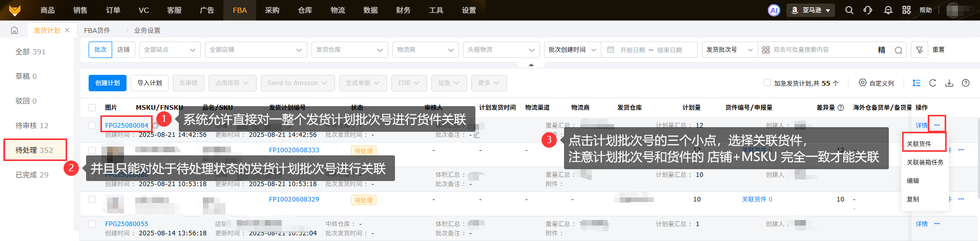This screenshot has height=241, width=980.
Task: Tick the select-all header checkbox
Action: coord(92,108)
